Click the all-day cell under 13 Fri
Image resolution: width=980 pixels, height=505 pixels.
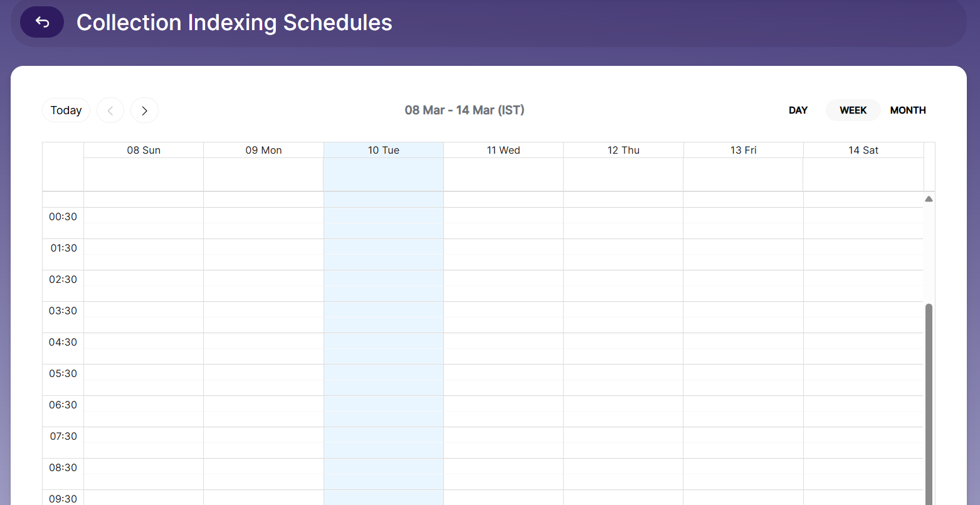(x=744, y=174)
